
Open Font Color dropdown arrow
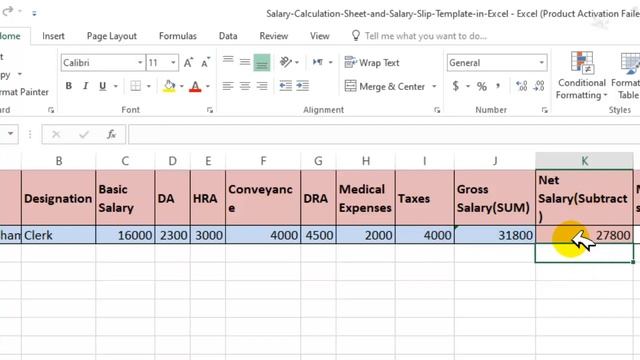(x=208, y=86)
